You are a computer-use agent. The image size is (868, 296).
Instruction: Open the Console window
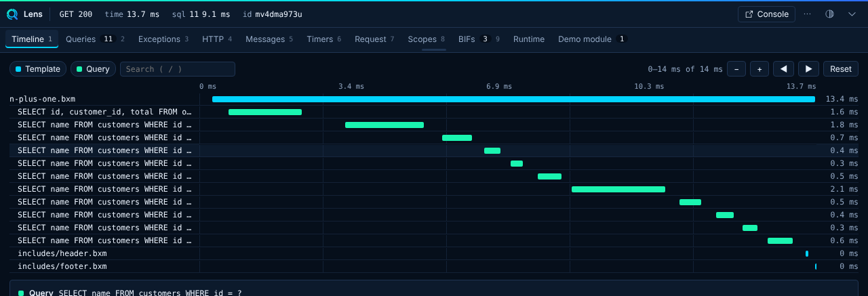[x=766, y=14]
